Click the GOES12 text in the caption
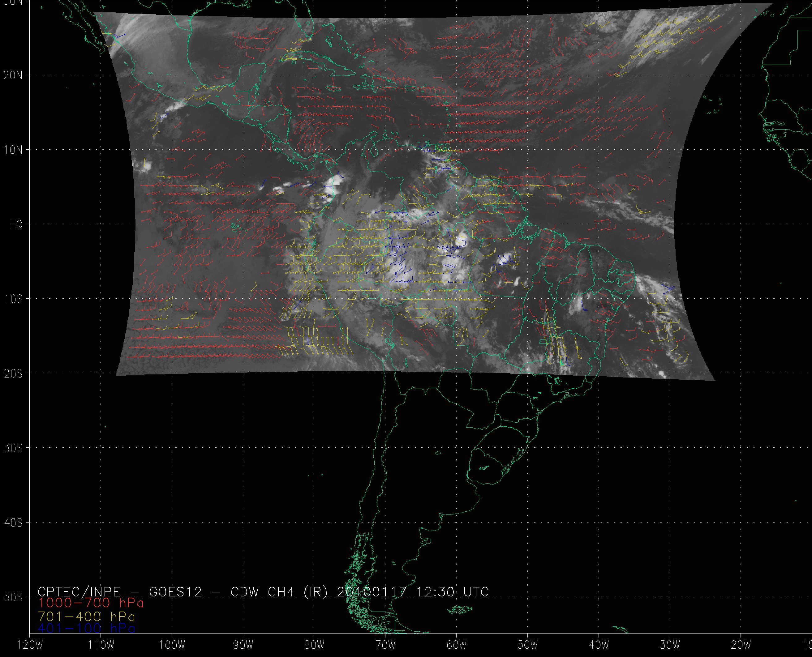Viewport: 812px width, 657px height. (175, 591)
